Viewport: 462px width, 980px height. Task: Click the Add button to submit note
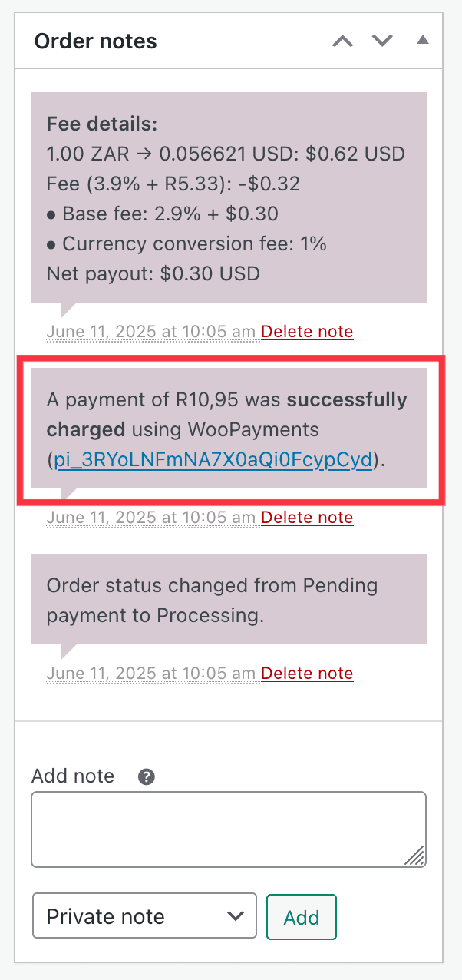click(x=301, y=916)
